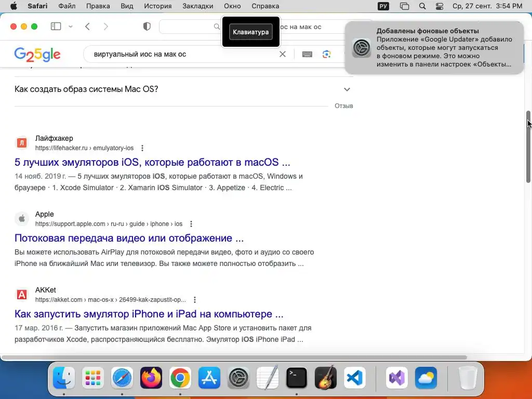Open Finder in the Dock
Viewport: 532px width, 399px height.
click(64, 378)
